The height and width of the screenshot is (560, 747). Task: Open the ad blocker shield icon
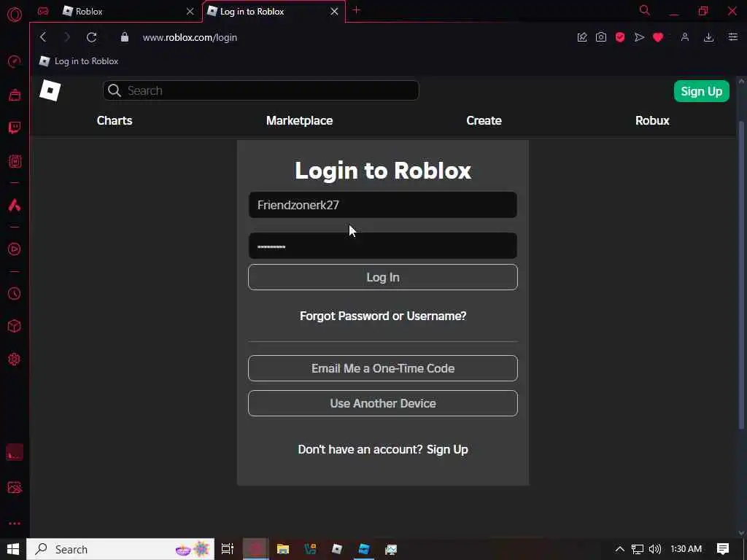click(x=620, y=37)
